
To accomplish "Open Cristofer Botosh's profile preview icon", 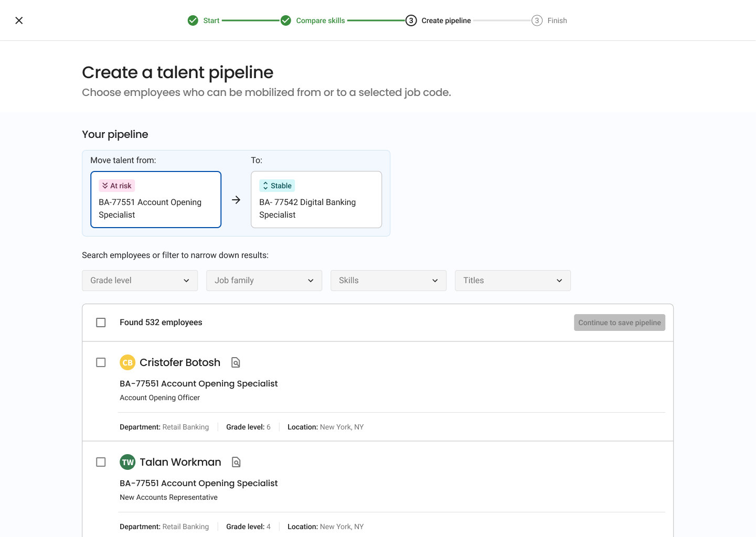I will (236, 362).
